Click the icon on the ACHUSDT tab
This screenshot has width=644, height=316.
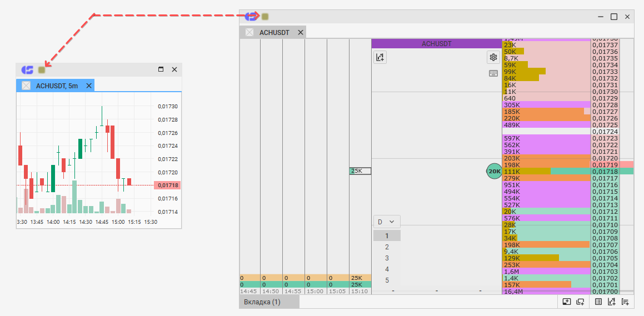click(x=249, y=32)
